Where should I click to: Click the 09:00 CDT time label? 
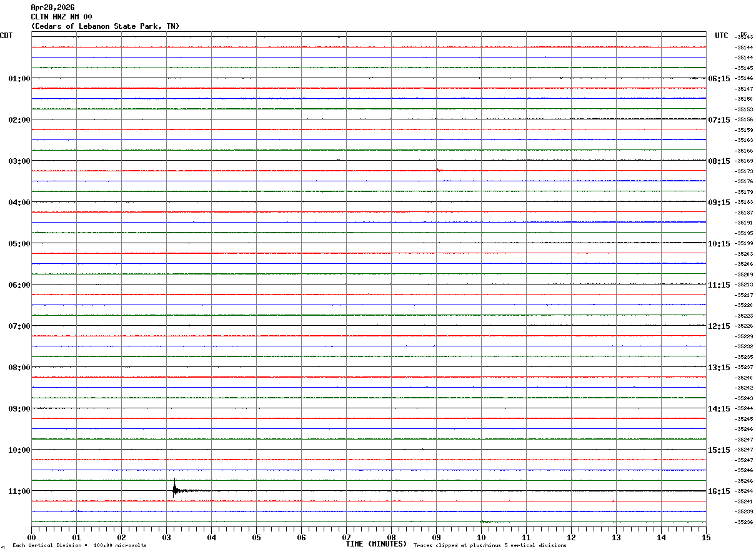point(19,409)
